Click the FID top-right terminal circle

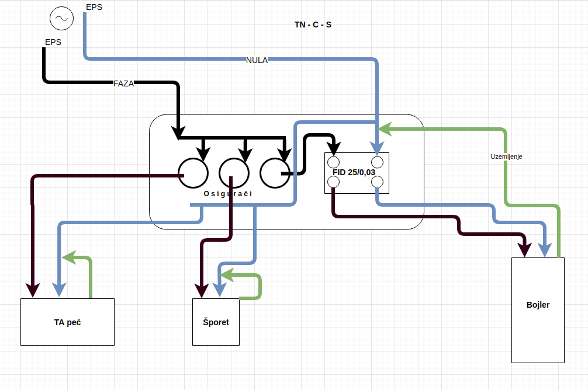pos(378,162)
